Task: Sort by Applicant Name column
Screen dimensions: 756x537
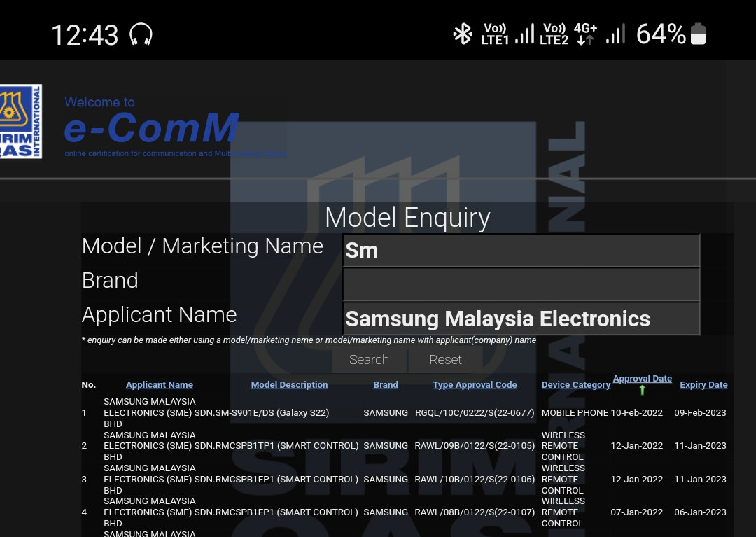Action: [x=160, y=384]
